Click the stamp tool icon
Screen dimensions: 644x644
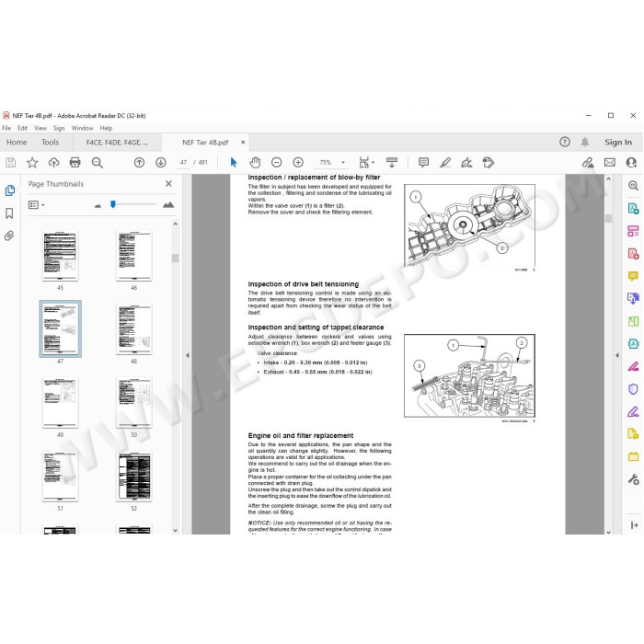[x=489, y=163]
